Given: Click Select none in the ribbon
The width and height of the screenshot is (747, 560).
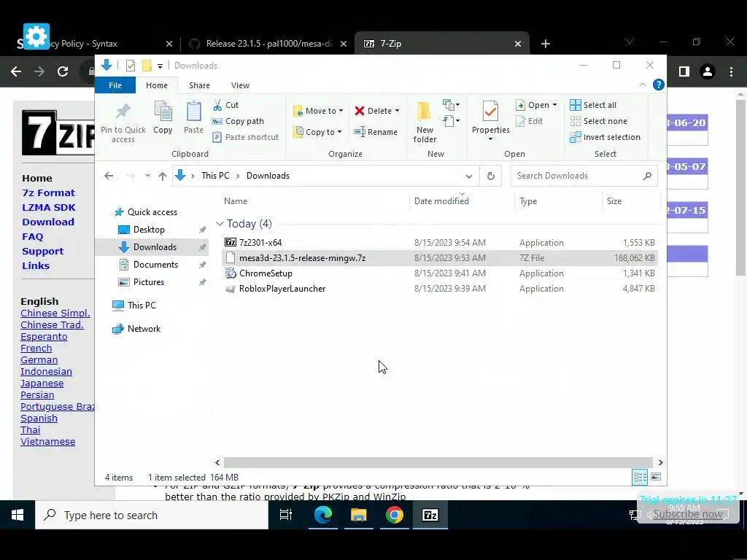Looking at the screenshot, I should point(598,121).
